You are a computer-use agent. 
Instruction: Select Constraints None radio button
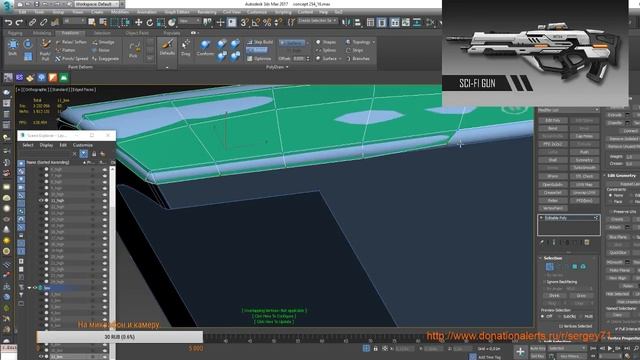point(611,196)
